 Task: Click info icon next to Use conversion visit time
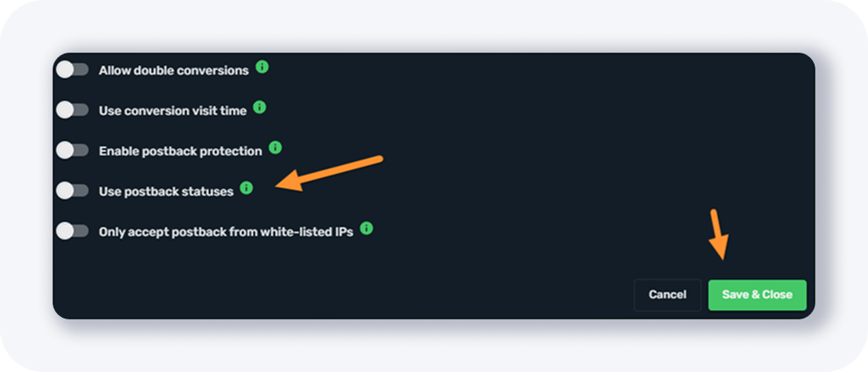coord(260,107)
